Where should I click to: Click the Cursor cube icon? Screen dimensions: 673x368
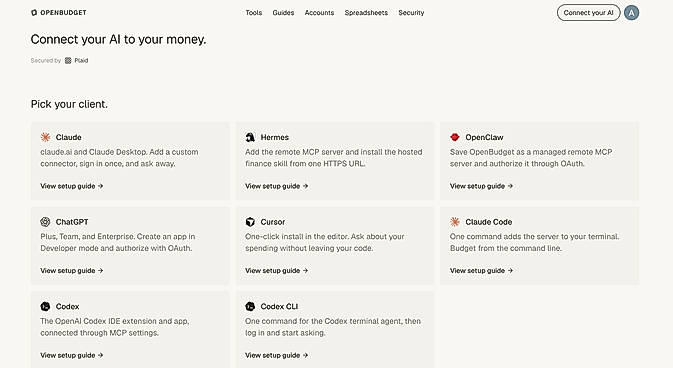[x=250, y=222]
